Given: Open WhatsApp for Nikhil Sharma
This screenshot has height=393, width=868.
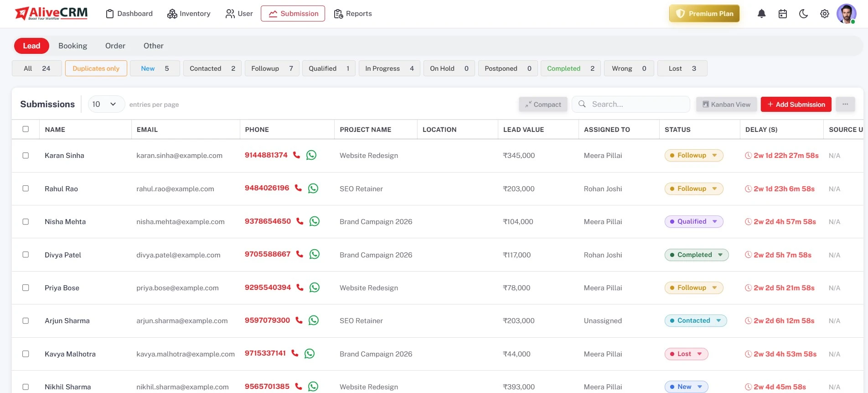Looking at the screenshot, I should click(x=313, y=387).
